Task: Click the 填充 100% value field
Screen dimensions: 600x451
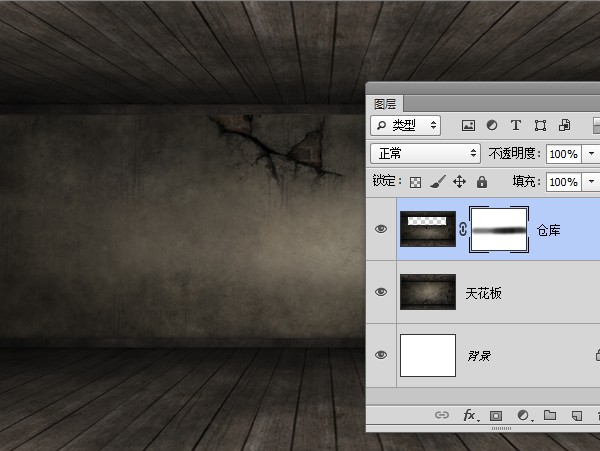Action: click(x=564, y=182)
